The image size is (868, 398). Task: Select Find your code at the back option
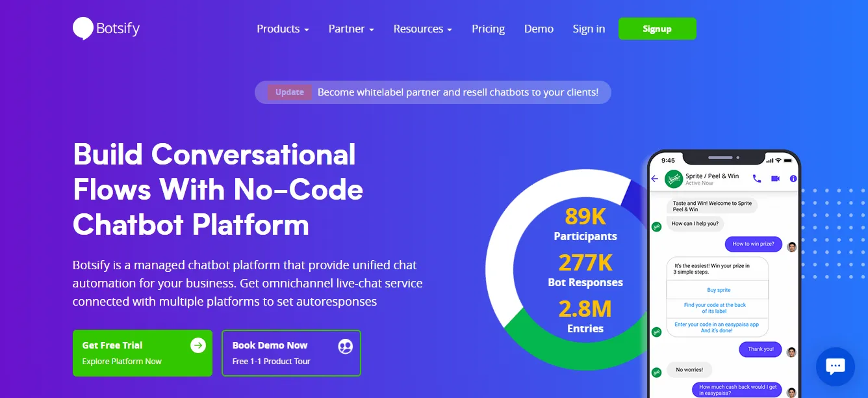coord(719,308)
